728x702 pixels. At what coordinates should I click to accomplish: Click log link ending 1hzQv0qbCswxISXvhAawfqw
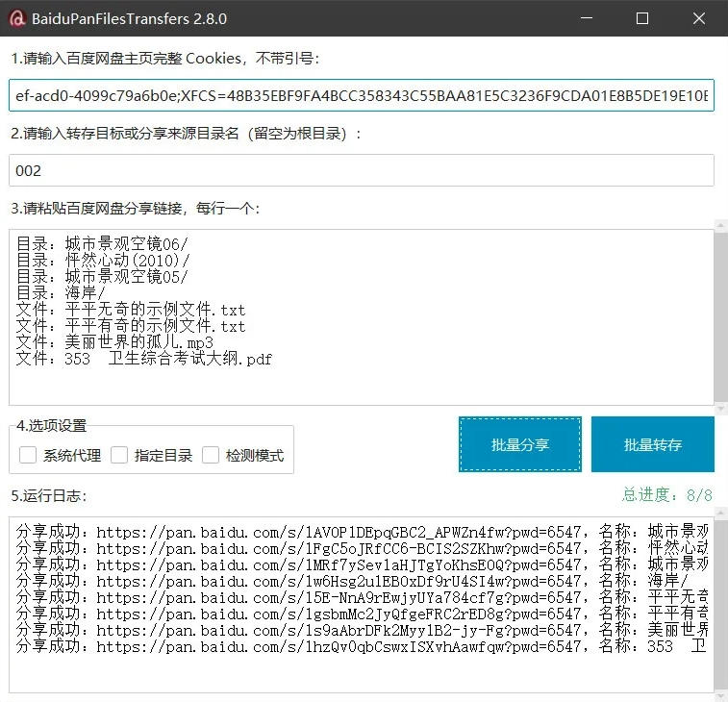pyautogui.click(x=339, y=646)
